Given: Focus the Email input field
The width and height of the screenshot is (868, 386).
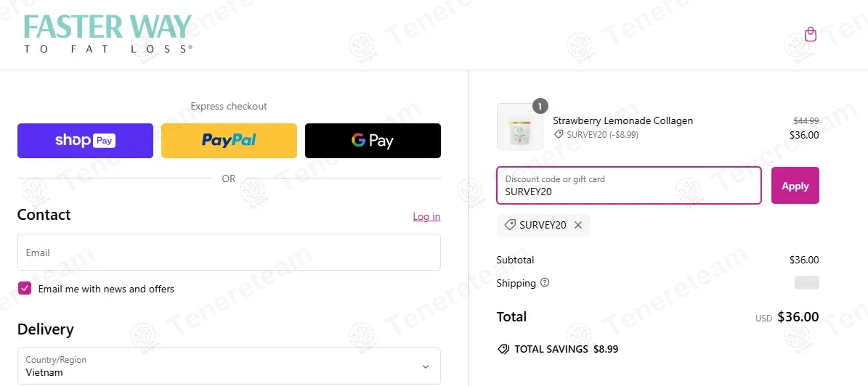Looking at the screenshot, I should tap(229, 252).
